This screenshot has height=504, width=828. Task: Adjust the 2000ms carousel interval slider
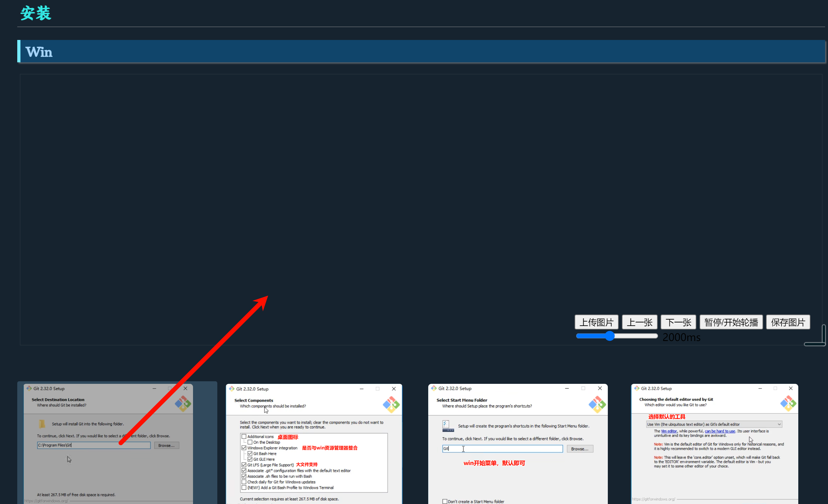(609, 336)
